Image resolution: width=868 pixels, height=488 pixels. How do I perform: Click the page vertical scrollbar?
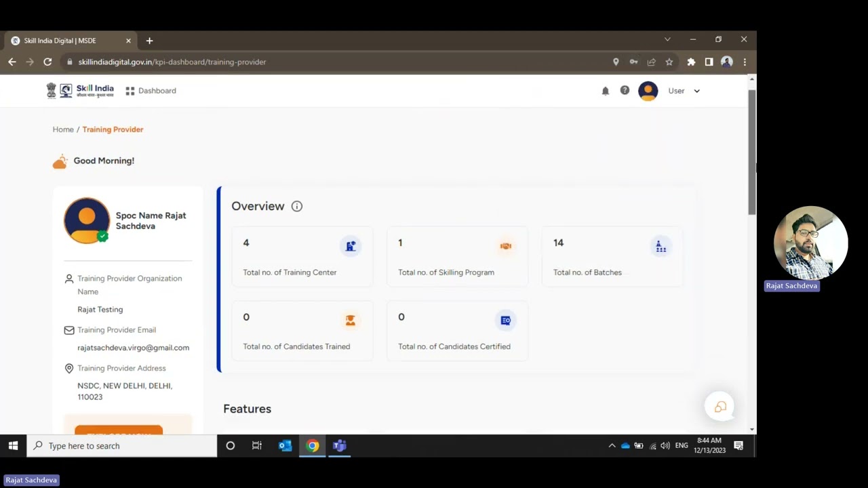751,152
